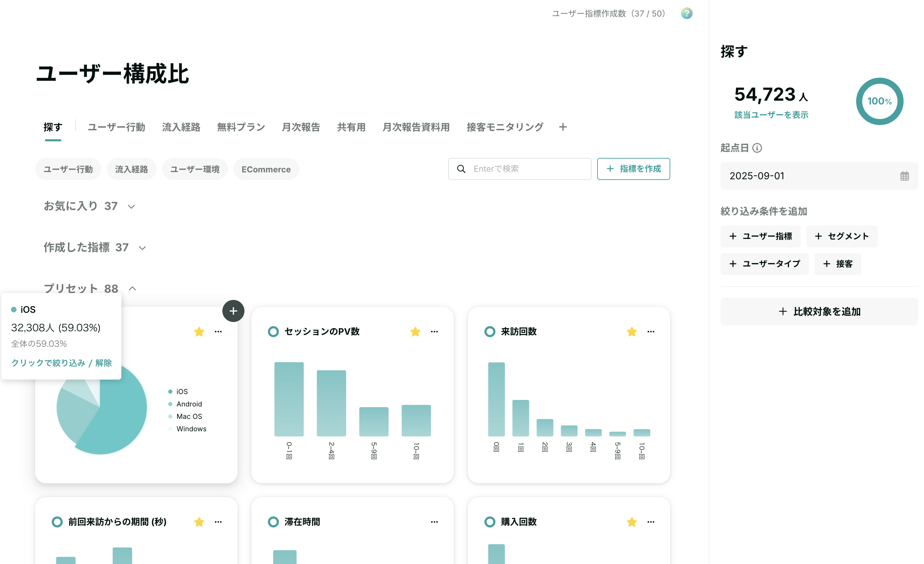
Task: Toggle favorite star on 来訪回数 card
Action: 632,332
